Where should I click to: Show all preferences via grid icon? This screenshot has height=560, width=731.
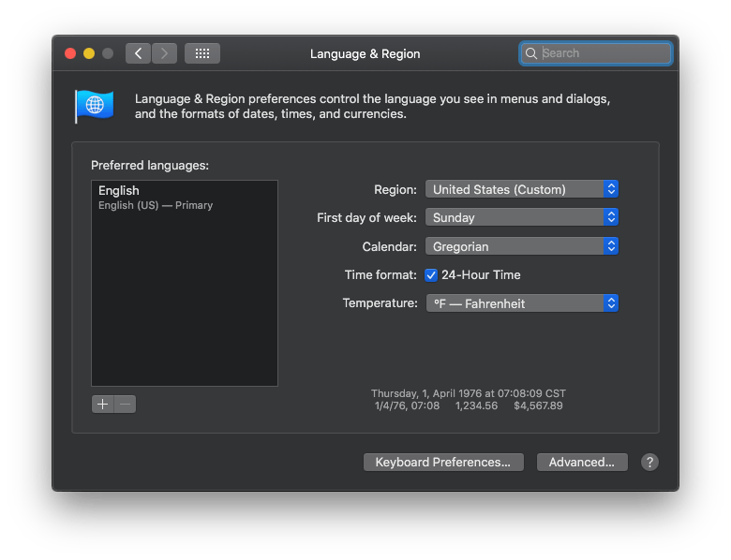click(x=202, y=53)
